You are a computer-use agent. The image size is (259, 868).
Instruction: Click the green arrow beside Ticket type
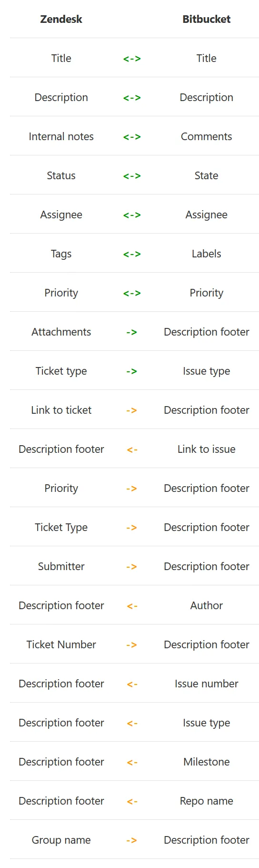tap(132, 371)
